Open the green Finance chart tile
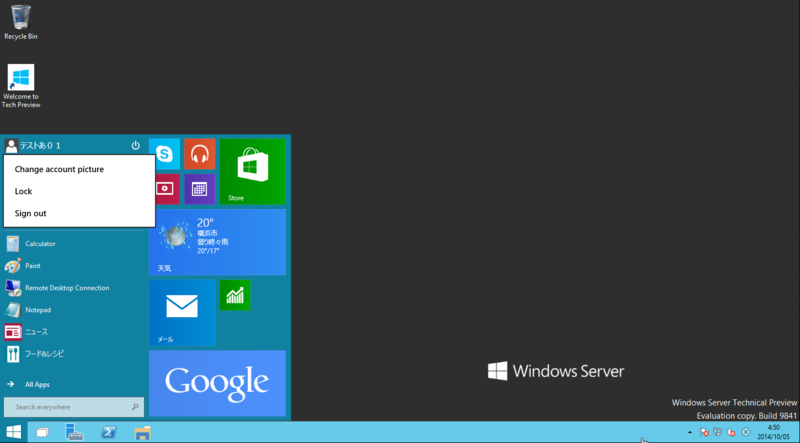Image resolution: width=800 pixels, height=443 pixels. 235,295
